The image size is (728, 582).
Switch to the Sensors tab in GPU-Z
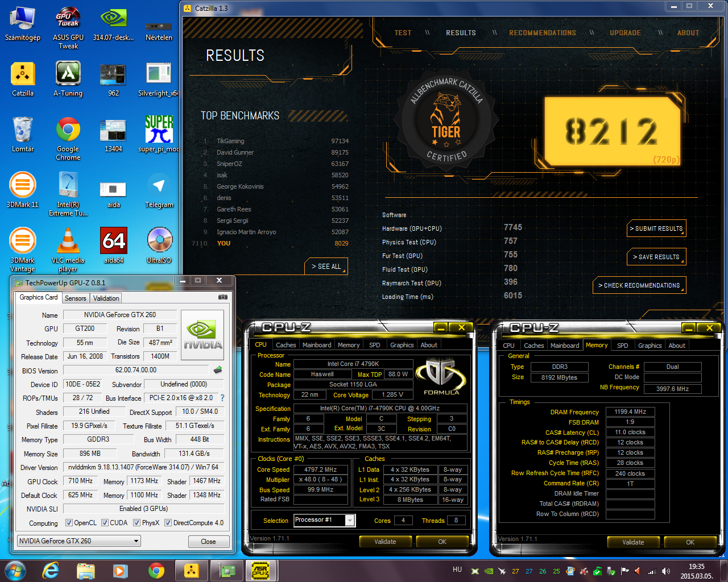tap(75, 298)
